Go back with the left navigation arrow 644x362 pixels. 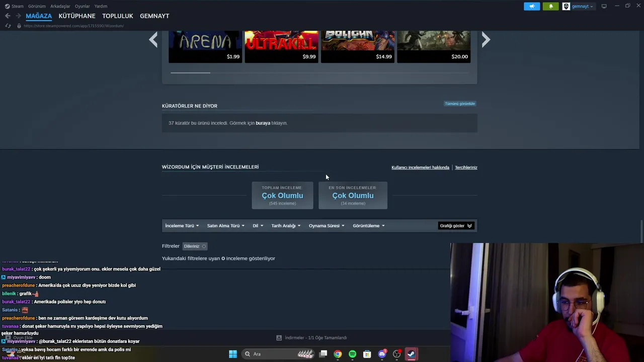(x=8, y=16)
